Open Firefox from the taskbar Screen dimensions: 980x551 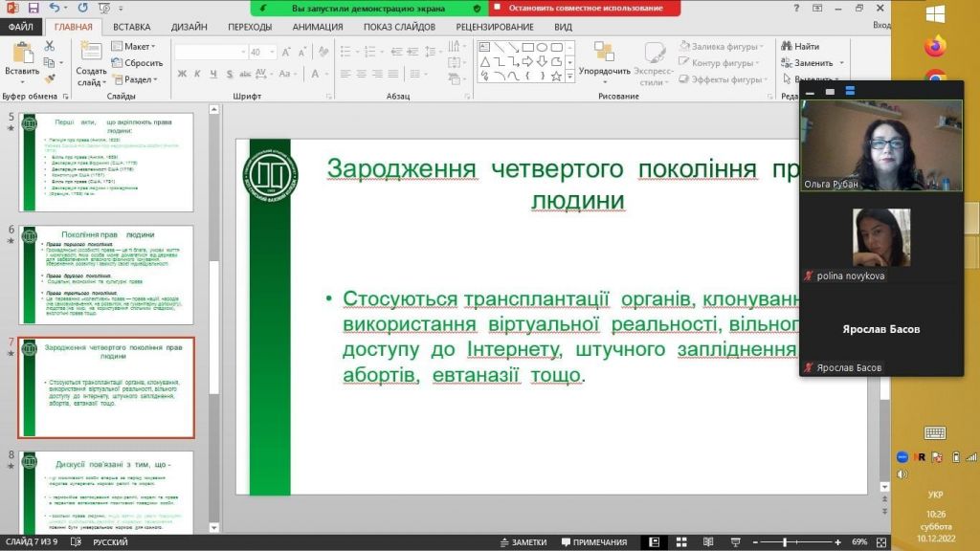point(935,46)
